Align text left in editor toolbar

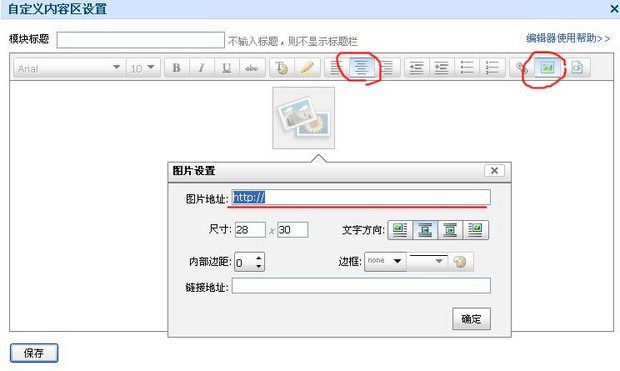pyautogui.click(x=336, y=68)
